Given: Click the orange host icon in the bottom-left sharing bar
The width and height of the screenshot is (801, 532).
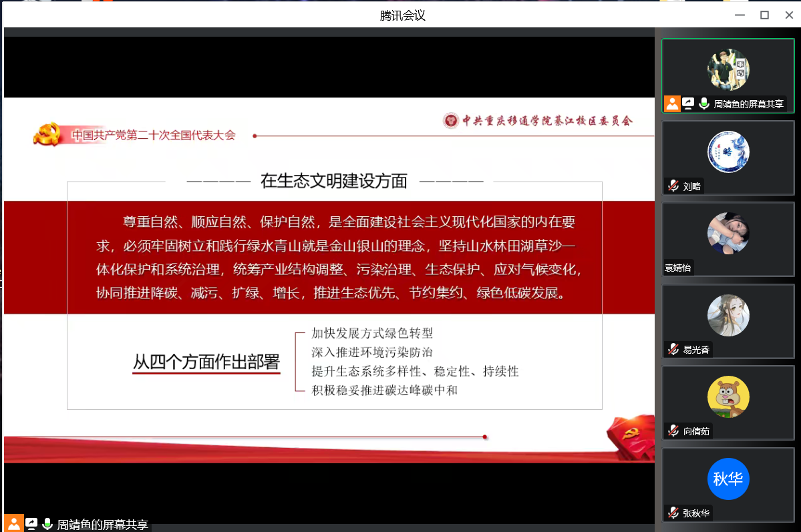Looking at the screenshot, I should pyautogui.click(x=13, y=524).
